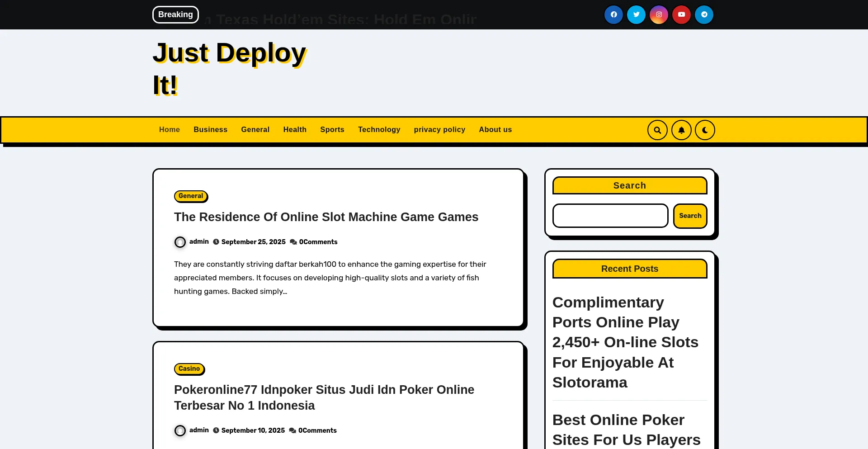The image size is (868, 449).
Task: Navigate to the About us page
Action: [495, 130]
